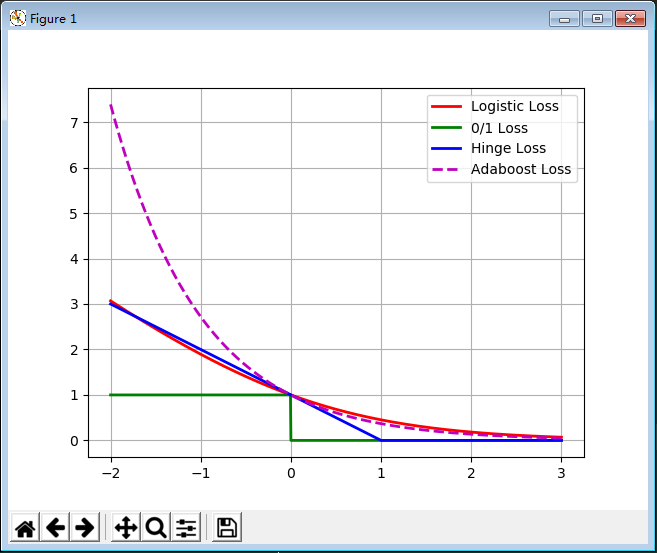Click the 'Hinge Loss' legend label
657x553 pixels.
pyautogui.click(x=508, y=148)
